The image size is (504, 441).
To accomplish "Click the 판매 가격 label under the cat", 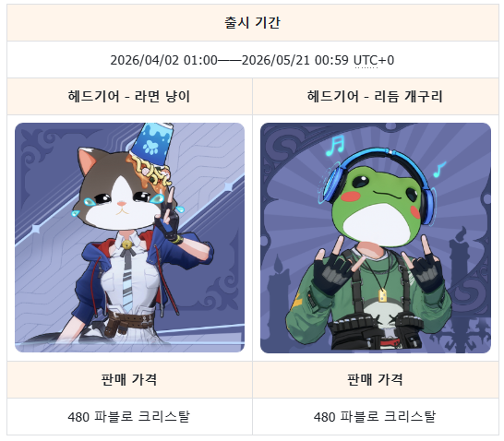I will (x=129, y=380).
